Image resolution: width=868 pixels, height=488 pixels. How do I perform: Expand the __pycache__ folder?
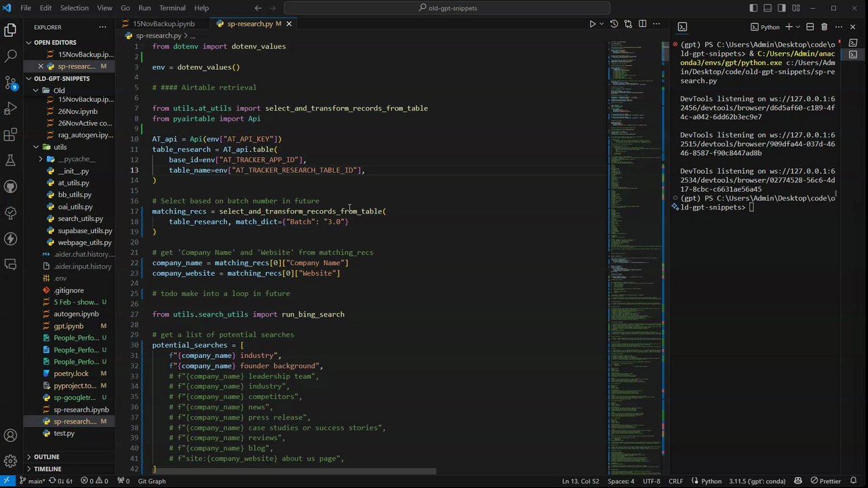point(76,159)
